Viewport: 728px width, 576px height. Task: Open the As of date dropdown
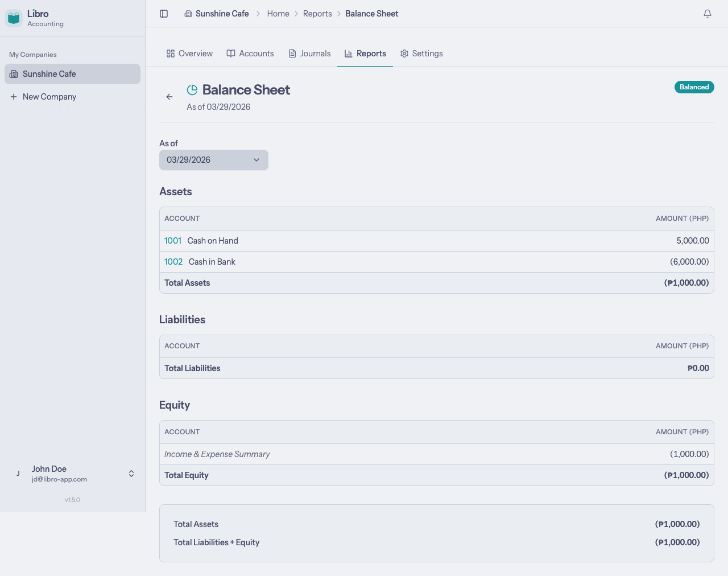214,160
